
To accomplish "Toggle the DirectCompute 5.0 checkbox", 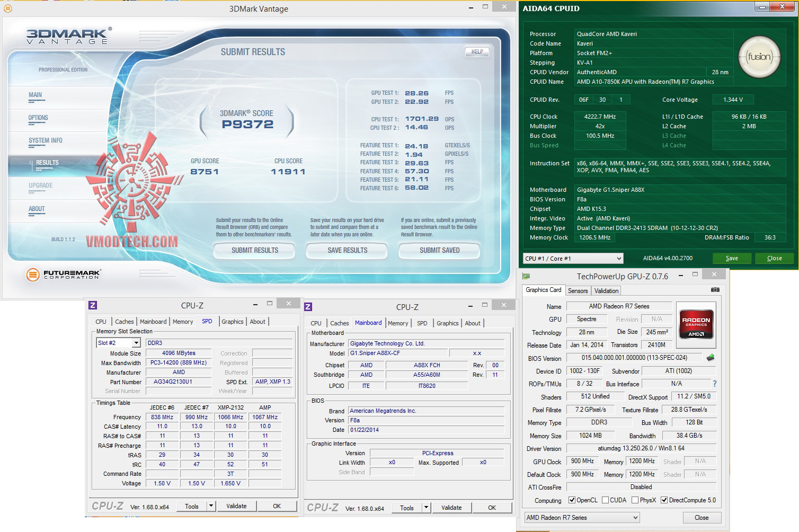I will click(664, 500).
